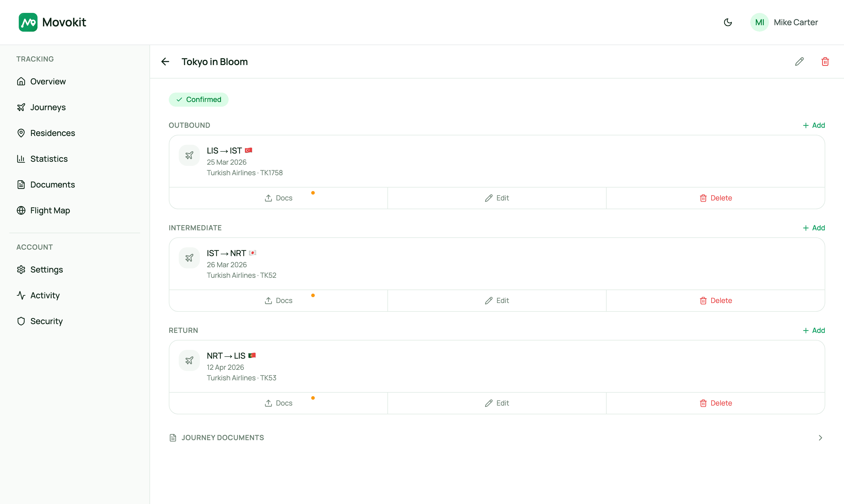Image resolution: width=844 pixels, height=504 pixels.
Task: Click the plane icon on NRT to LIS flight
Action: click(x=189, y=360)
